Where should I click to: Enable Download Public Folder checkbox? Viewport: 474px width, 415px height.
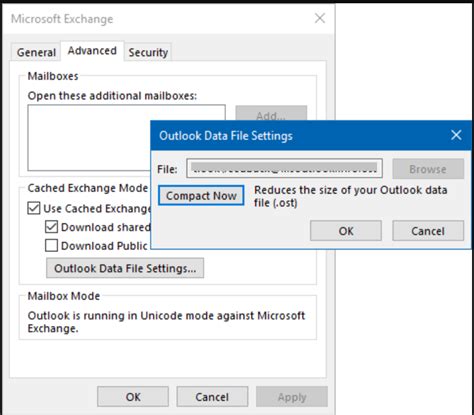tap(51, 246)
